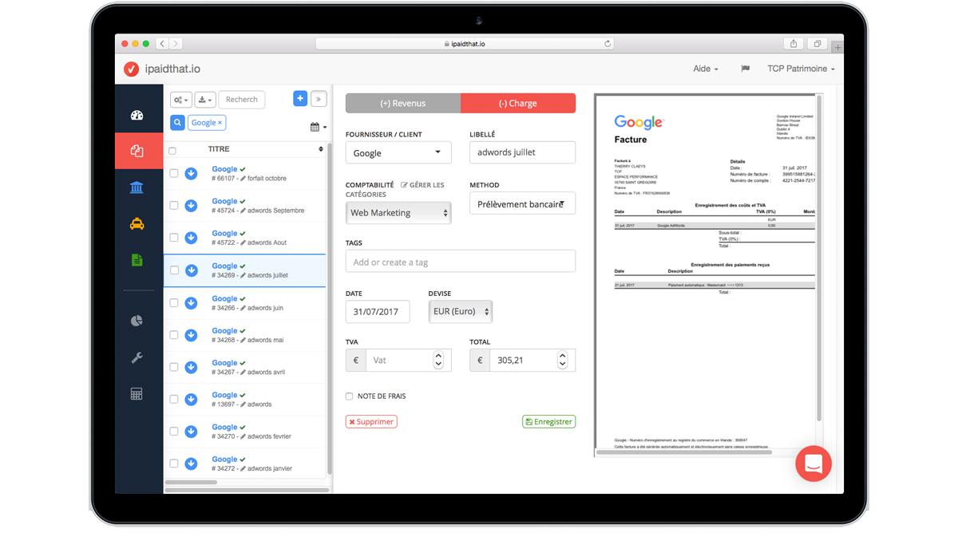The width and height of the screenshot is (958, 560).
Task: Open the dashboard gauge icon in sidebar
Action: [137, 116]
